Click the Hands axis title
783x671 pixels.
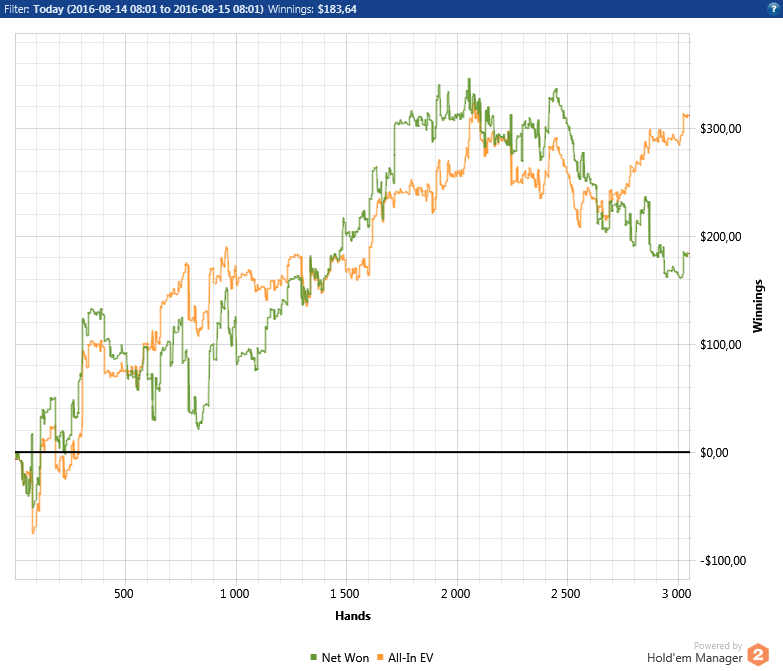(x=353, y=616)
